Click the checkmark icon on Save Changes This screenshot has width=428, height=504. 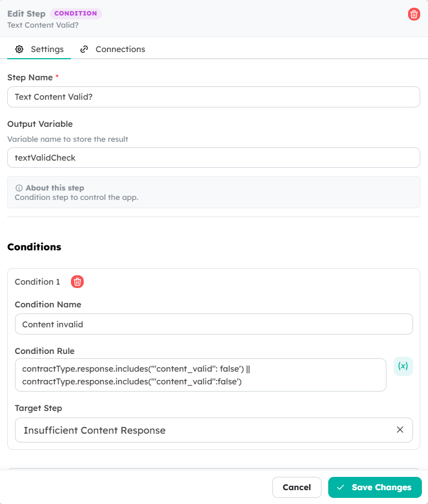click(x=340, y=487)
